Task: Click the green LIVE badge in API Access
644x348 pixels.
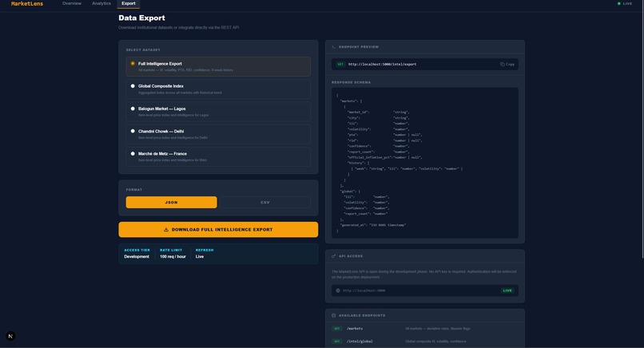Action: (x=507, y=291)
